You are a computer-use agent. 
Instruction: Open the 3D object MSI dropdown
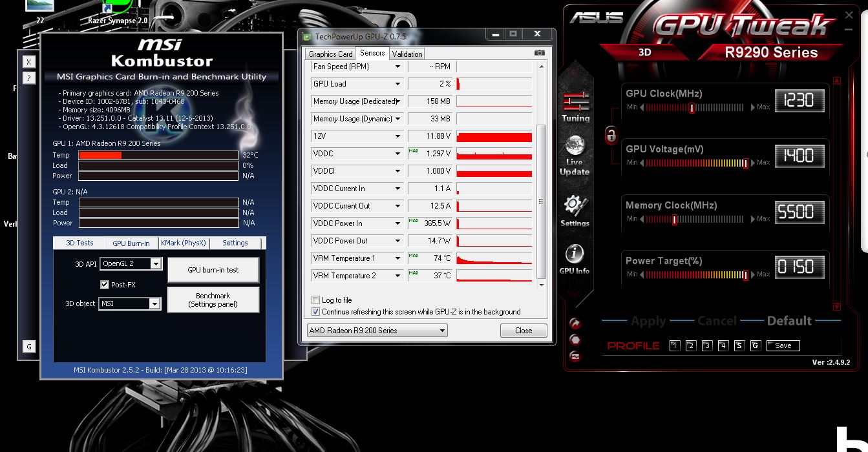[x=129, y=303]
